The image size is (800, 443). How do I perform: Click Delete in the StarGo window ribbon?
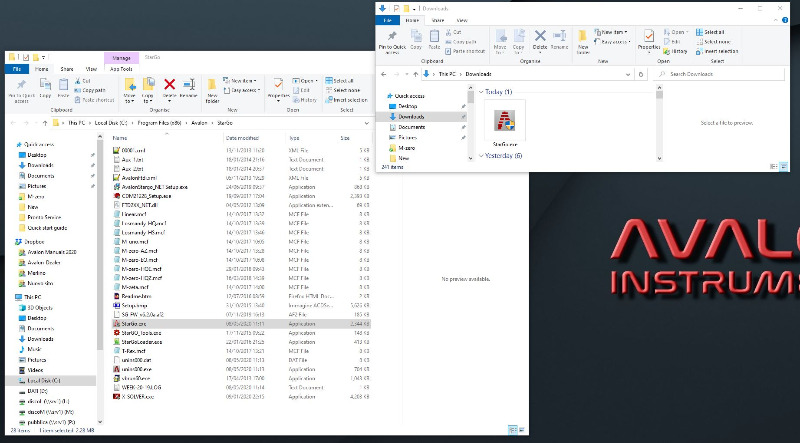point(169,88)
